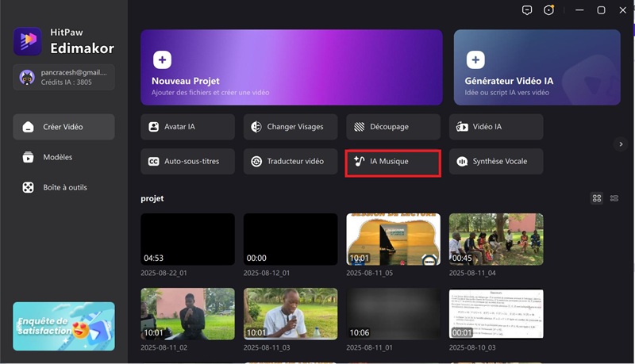Select Créer Vidéo in sidebar

[63, 127]
